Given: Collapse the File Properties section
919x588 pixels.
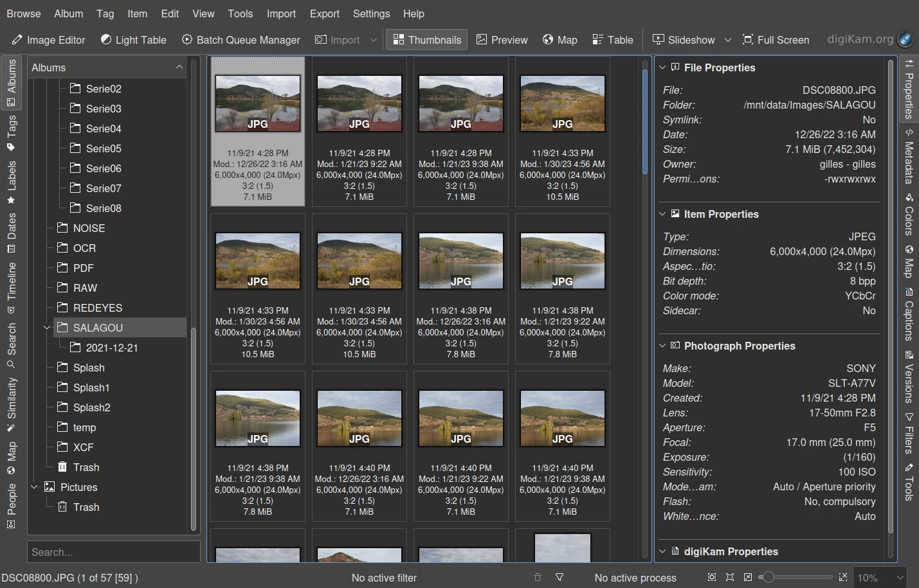Looking at the screenshot, I should pos(662,67).
